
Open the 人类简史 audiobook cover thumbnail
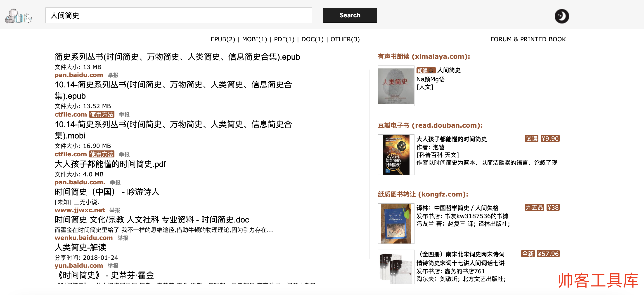tap(396, 86)
